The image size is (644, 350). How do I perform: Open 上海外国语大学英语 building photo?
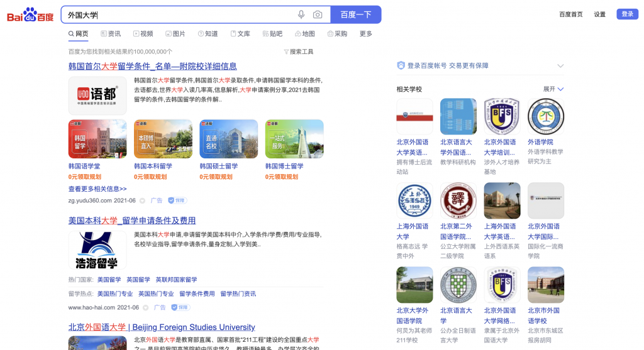point(502,200)
